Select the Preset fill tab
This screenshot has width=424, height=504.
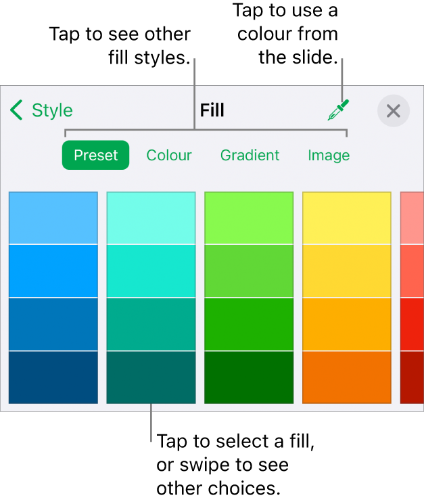point(95,155)
